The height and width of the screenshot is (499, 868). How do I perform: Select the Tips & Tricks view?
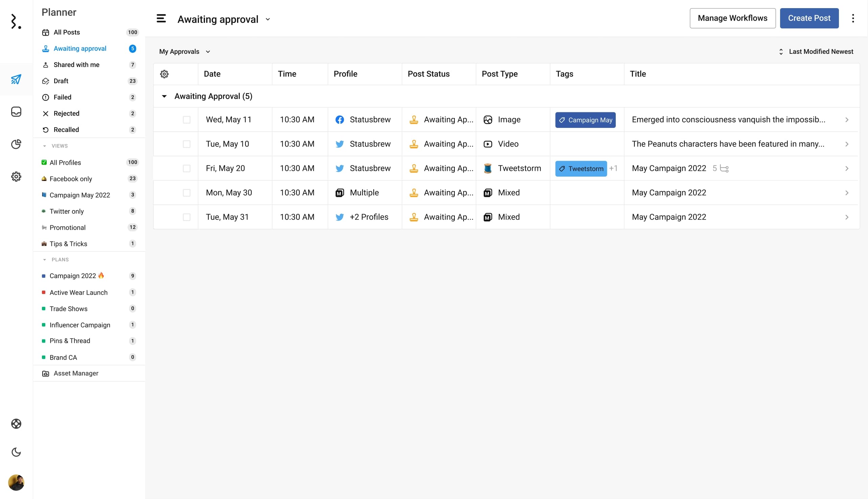(x=89, y=244)
